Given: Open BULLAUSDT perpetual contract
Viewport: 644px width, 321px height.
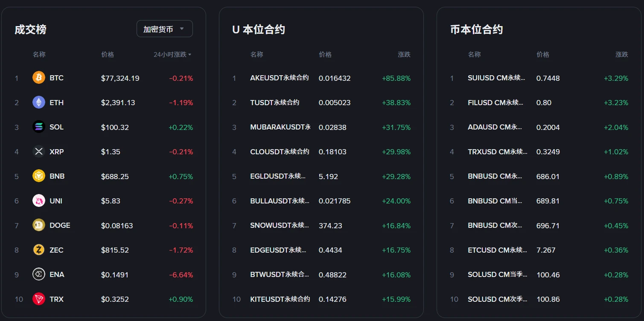Looking at the screenshot, I should pyautogui.click(x=280, y=201).
